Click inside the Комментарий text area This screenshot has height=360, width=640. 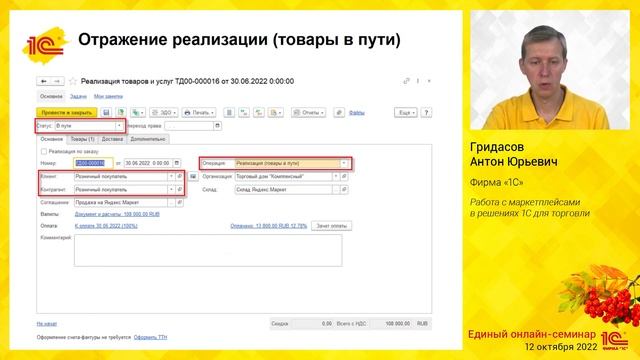coord(208,250)
